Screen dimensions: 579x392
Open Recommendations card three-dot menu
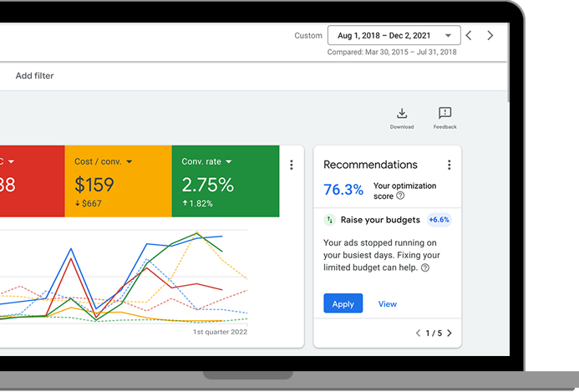449,165
